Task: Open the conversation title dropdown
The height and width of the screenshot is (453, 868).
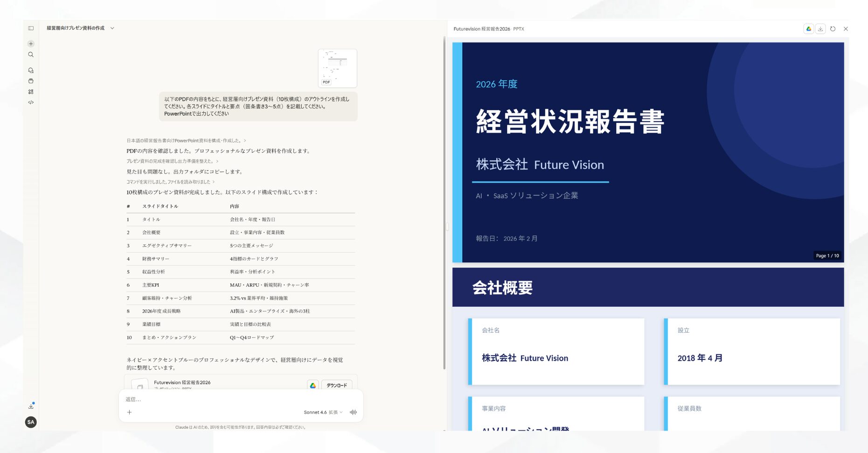Action: pos(112,28)
